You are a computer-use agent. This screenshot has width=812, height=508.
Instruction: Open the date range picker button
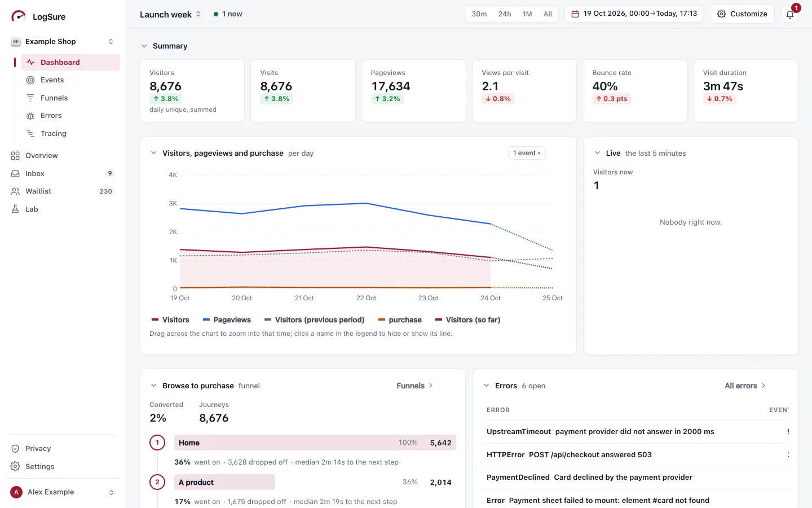tap(634, 14)
